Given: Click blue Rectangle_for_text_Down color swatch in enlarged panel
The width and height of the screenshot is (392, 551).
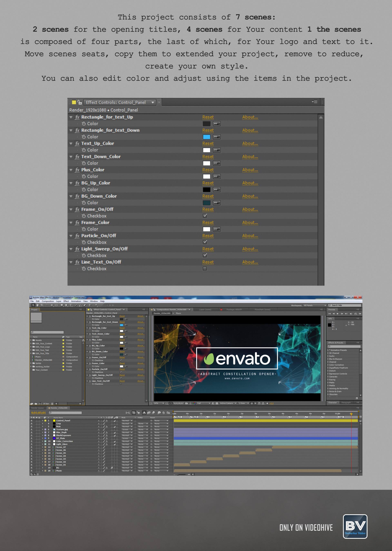Looking at the screenshot, I should pyautogui.click(x=207, y=137).
